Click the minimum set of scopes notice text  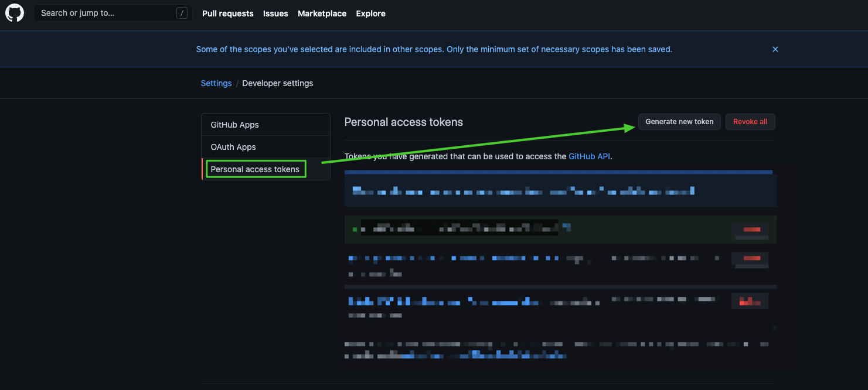point(434,49)
